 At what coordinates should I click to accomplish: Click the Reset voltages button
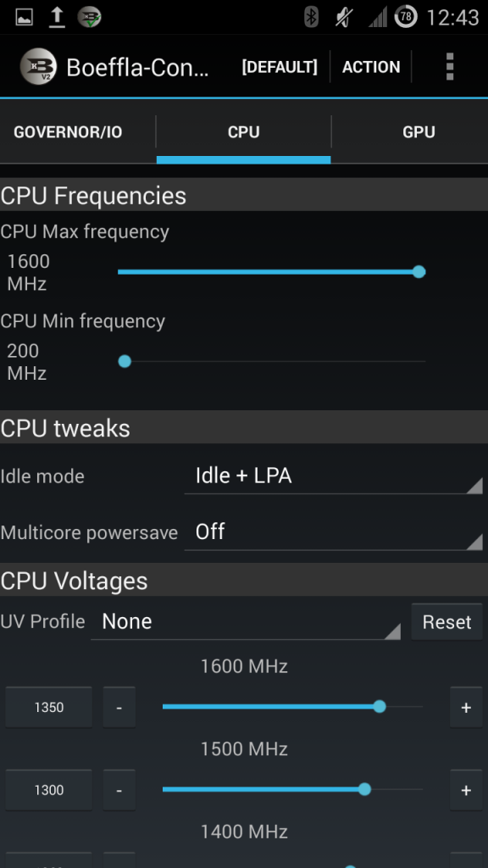pos(446,622)
